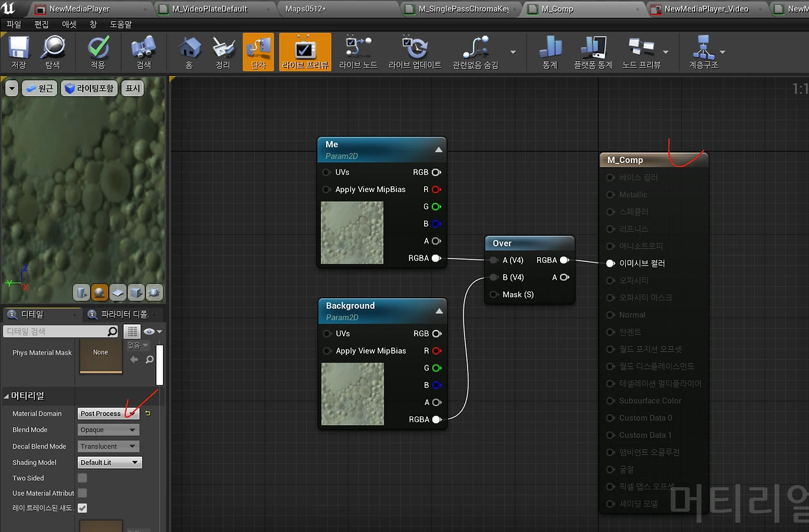The width and height of the screenshot is (809, 532).
Task: Select the sphere preview shape icon
Action: click(x=99, y=292)
